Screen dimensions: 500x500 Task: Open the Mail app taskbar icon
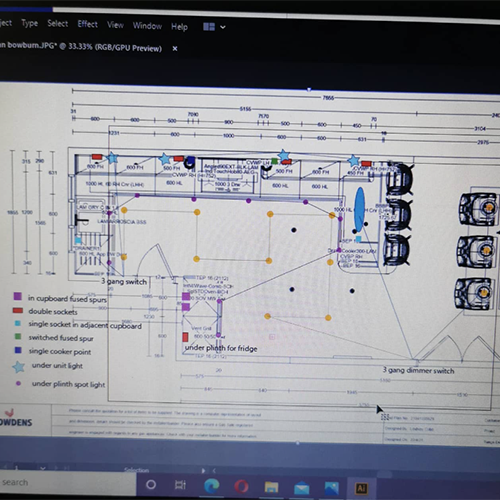point(302,488)
